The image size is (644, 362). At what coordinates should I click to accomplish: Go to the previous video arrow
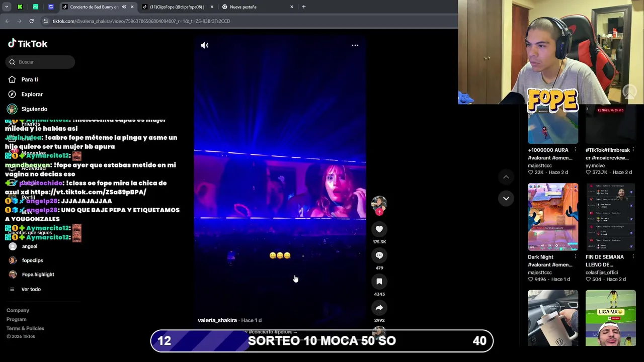[506, 177]
